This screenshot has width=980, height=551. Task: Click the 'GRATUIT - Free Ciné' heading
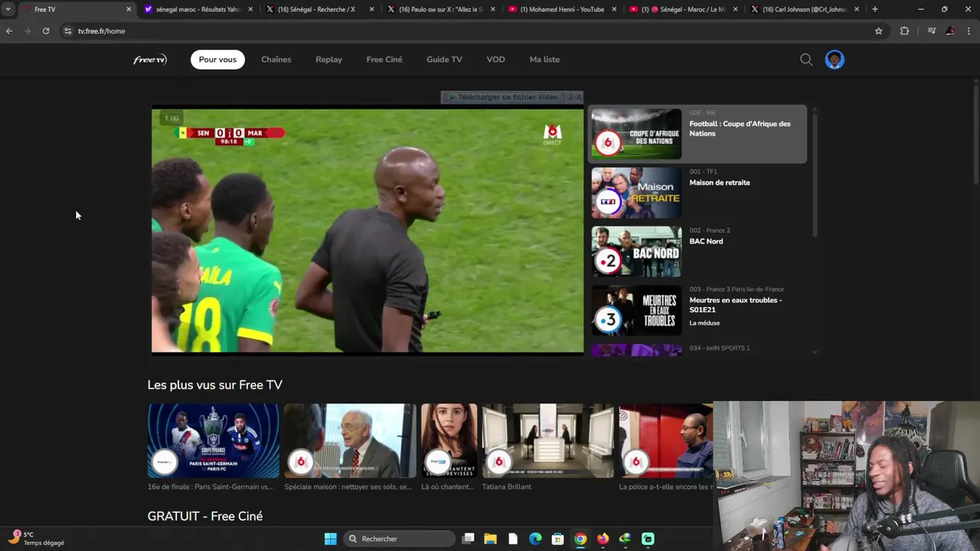click(204, 517)
